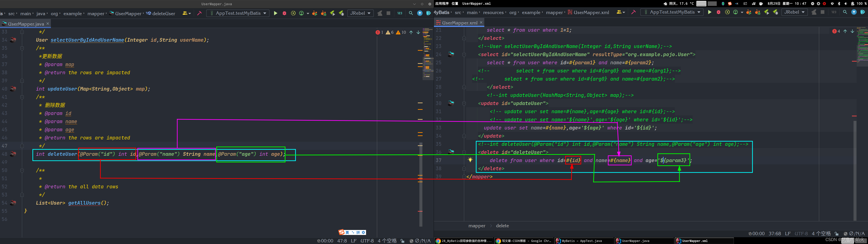The width and height of the screenshot is (868, 244).
Task: Toggle read-only lock in UserMapper.xml status bar
Action: (x=837, y=234)
